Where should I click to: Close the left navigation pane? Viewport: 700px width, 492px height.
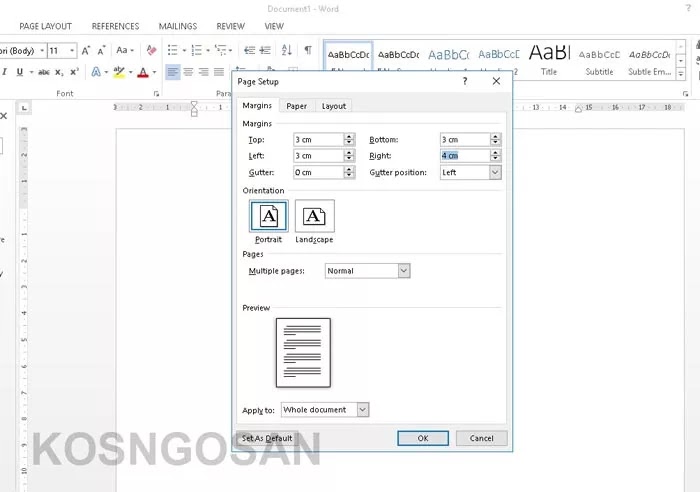(x=4, y=116)
